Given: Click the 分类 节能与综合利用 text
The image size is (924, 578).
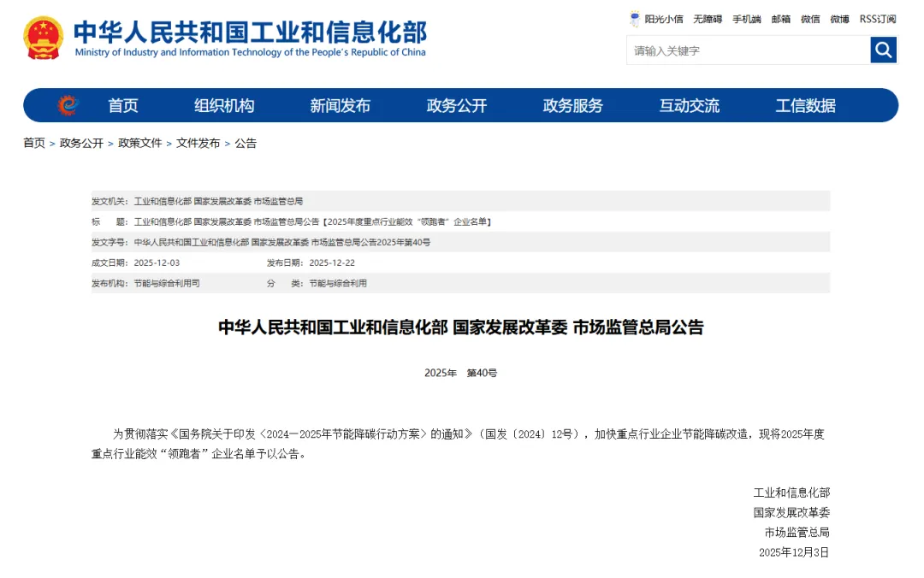Looking at the screenshot, I should 338,283.
